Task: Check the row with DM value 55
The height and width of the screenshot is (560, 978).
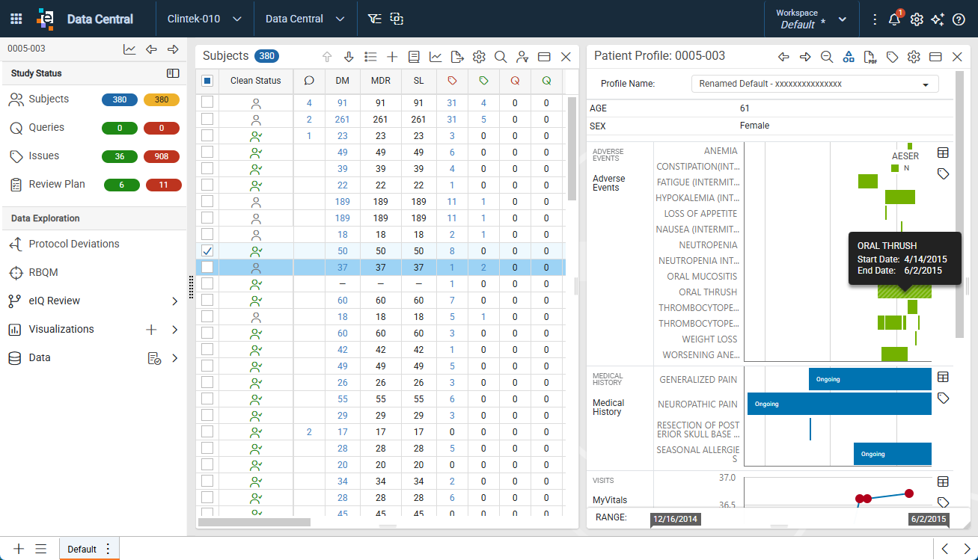Action: pos(207,399)
